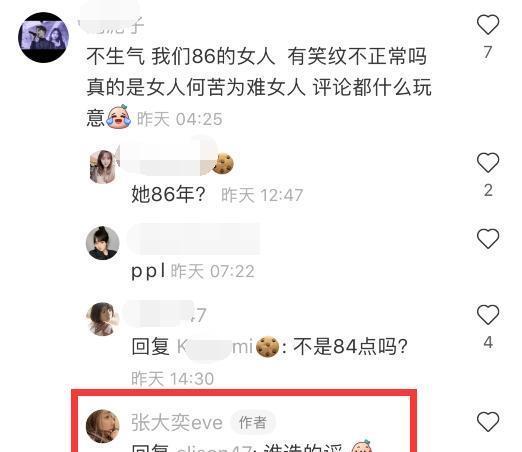Open avatar of the 'ppl' commenter
The height and width of the screenshot is (452, 522).
tap(102, 243)
